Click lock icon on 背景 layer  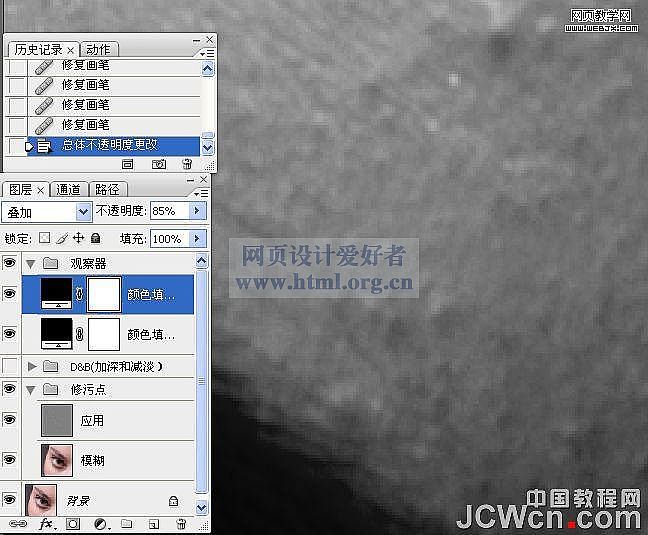[x=174, y=501]
